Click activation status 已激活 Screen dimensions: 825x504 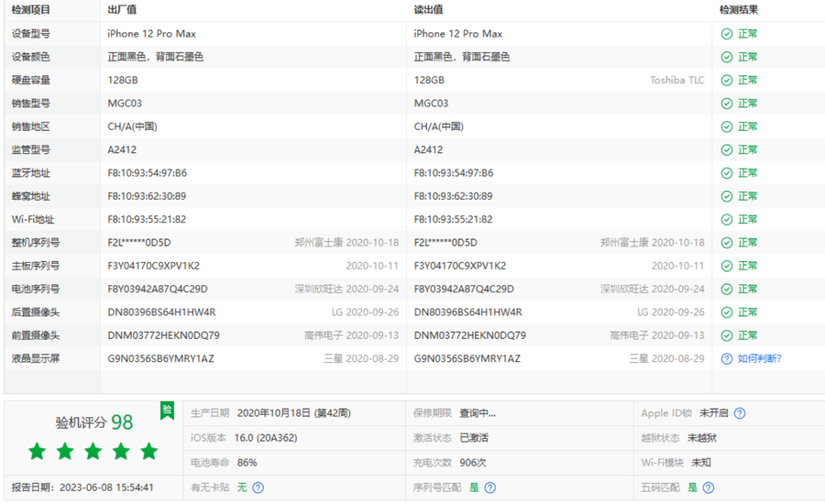tap(474, 438)
